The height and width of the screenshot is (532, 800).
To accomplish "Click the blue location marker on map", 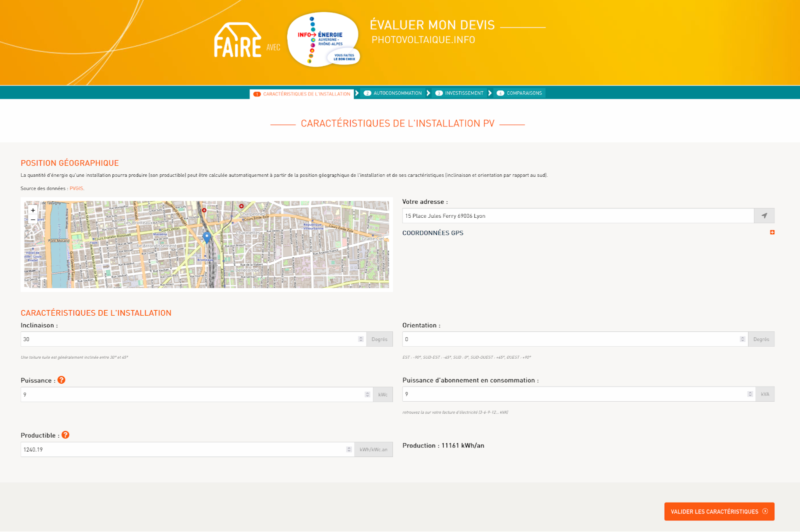I will coord(206,237).
